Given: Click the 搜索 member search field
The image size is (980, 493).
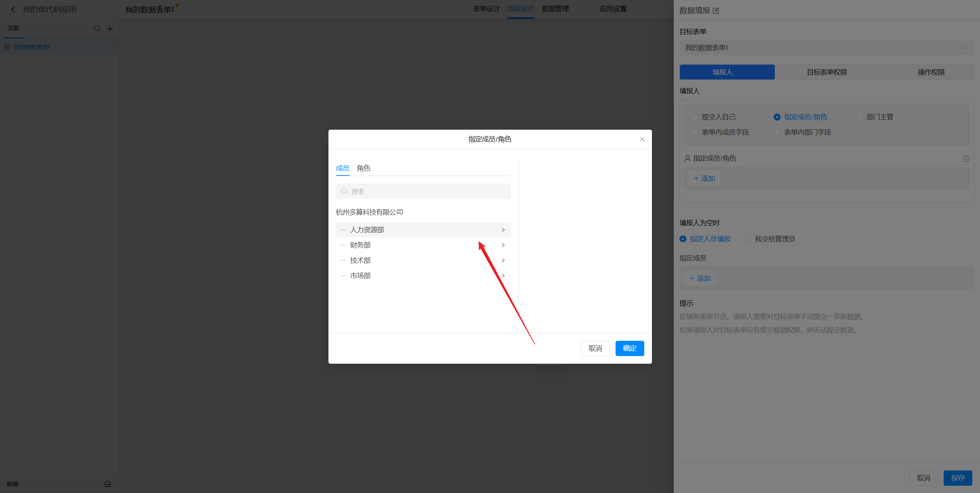Looking at the screenshot, I should (423, 191).
